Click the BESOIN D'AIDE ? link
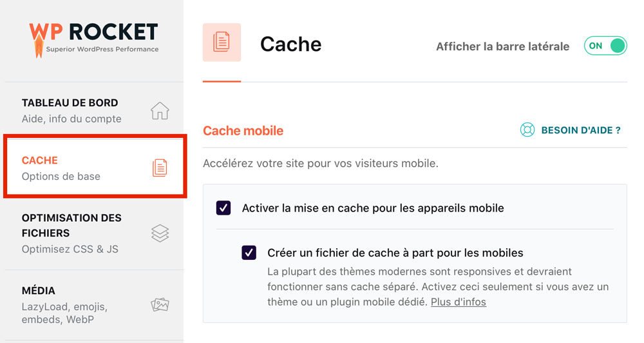644x343 pixels. (x=581, y=130)
